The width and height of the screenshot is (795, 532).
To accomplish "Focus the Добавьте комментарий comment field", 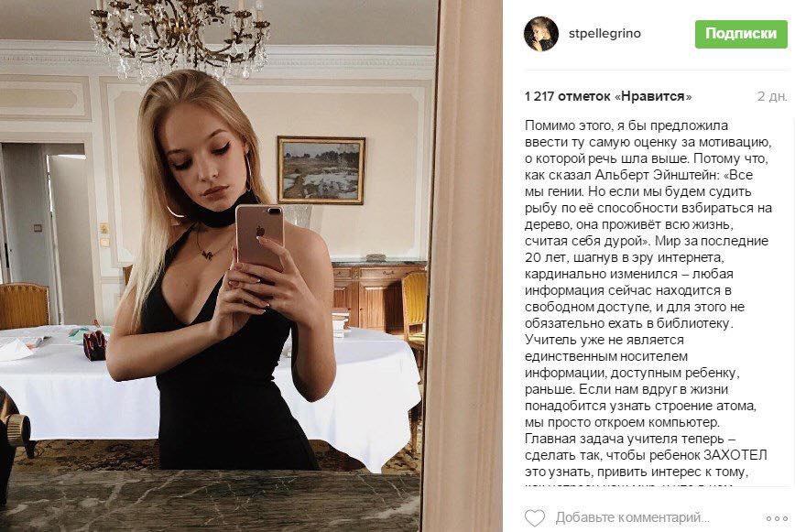I will click(x=632, y=518).
